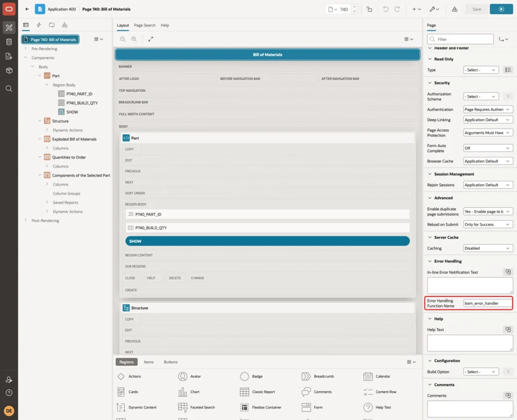Select the Items gallery tab
This screenshot has height=420, width=517.
[x=149, y=362]
